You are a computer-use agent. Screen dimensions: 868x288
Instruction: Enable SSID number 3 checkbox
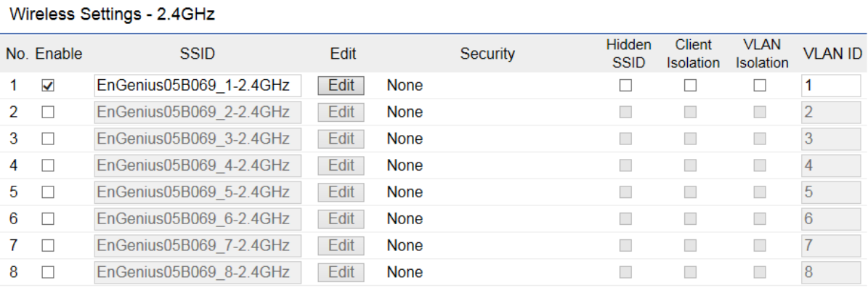tap(48, 139)
